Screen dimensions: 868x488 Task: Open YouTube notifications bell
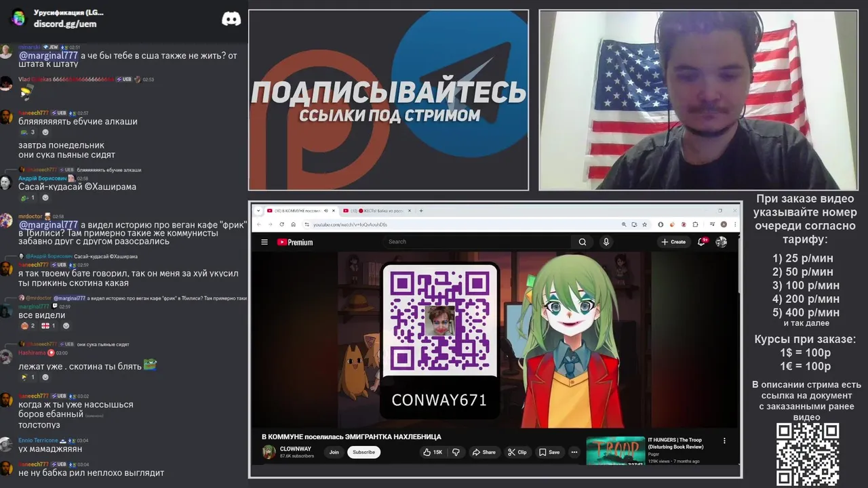[x=703, y=242]
